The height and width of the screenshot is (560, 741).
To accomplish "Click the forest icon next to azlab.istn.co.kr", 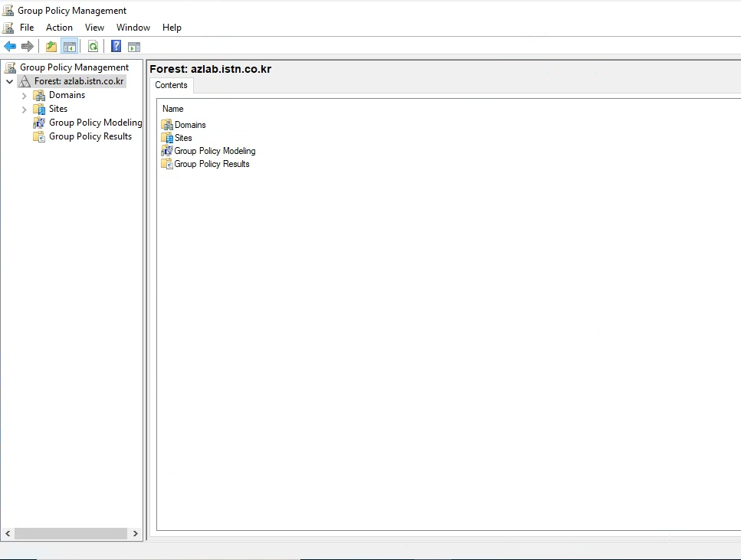I will (x=25, y=81).
